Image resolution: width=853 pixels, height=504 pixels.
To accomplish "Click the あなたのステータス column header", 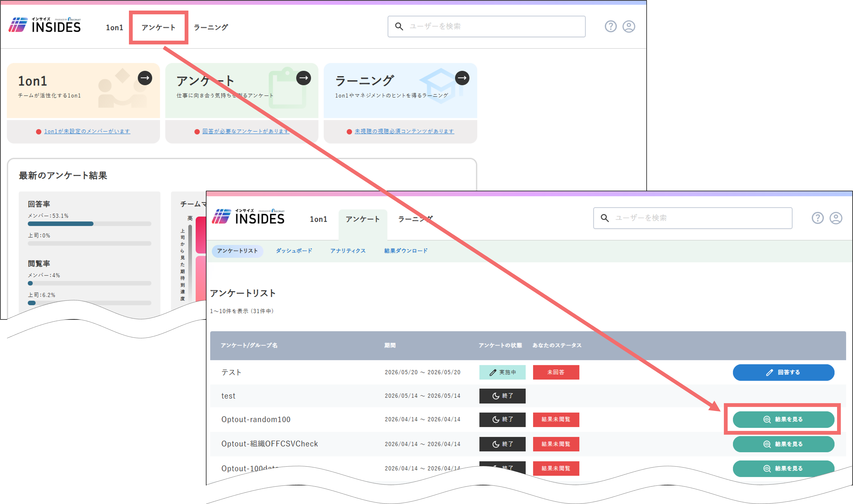I will click(x=557, y=345).
